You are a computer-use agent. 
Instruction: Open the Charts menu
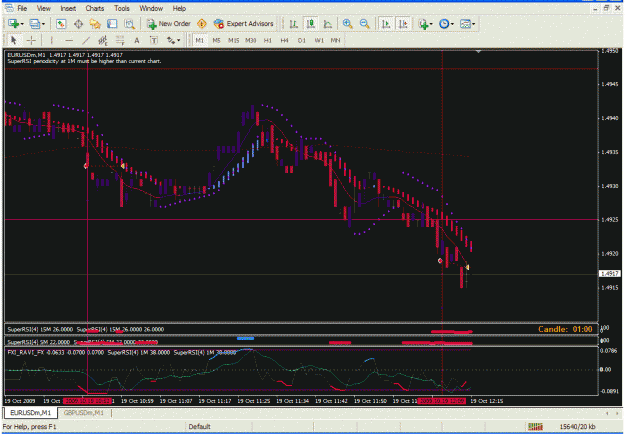pos(94,8)
